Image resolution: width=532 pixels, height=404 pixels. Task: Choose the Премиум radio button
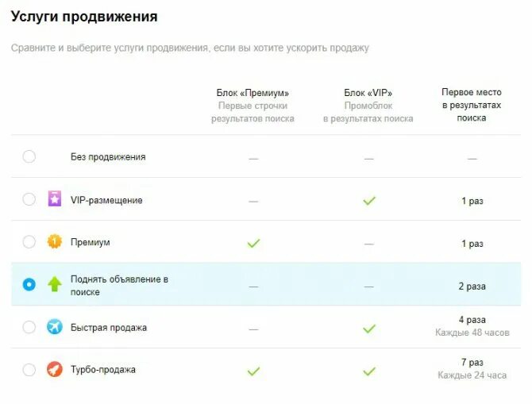pyautogui.click(x=29, y=242)
